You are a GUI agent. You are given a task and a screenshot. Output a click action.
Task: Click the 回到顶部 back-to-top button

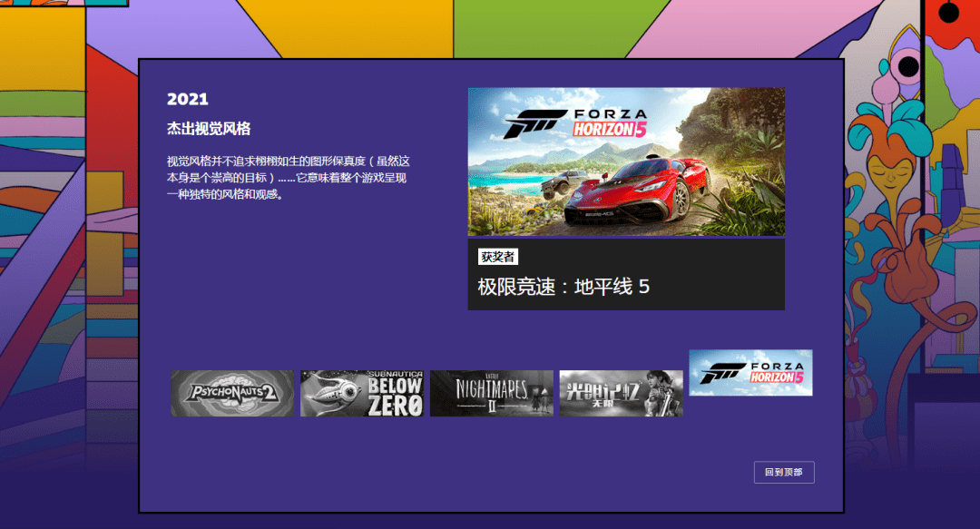[x=784, y=472]
